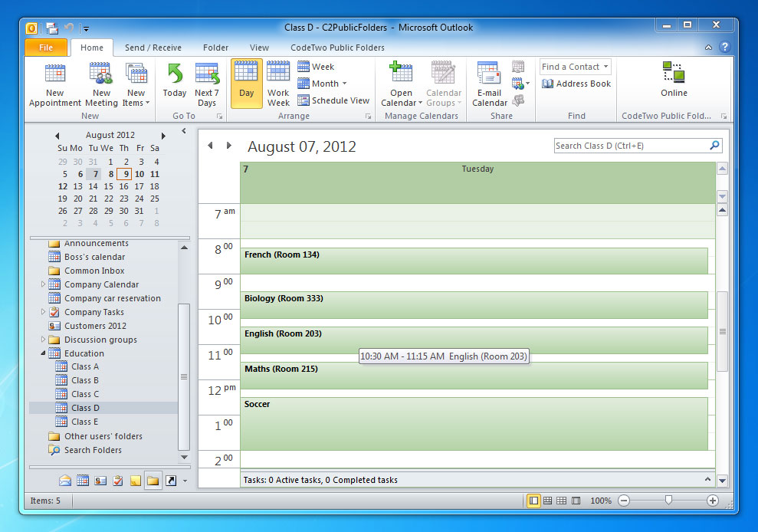The width and height of the screenshot is (758, 532).
Task: Open Company car reservation calendar
Action: pos(112,298)
